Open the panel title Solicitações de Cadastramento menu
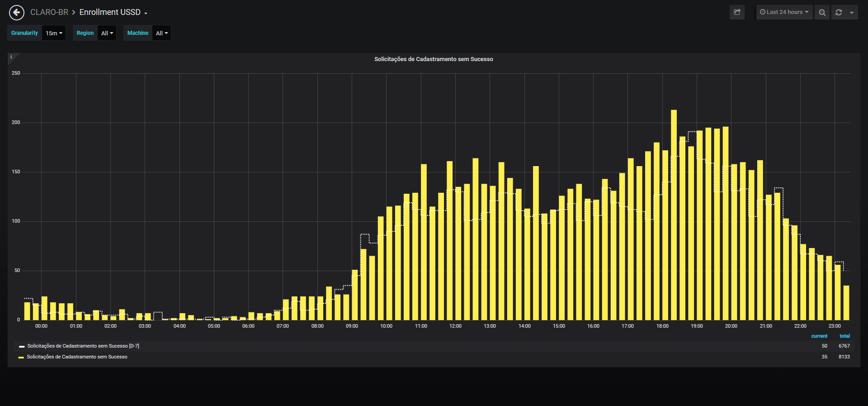The image size is (868, 406). coord(434,59)
